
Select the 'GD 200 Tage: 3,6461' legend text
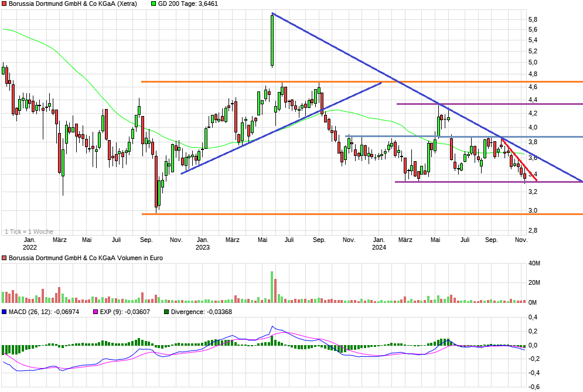click(188, 4)
